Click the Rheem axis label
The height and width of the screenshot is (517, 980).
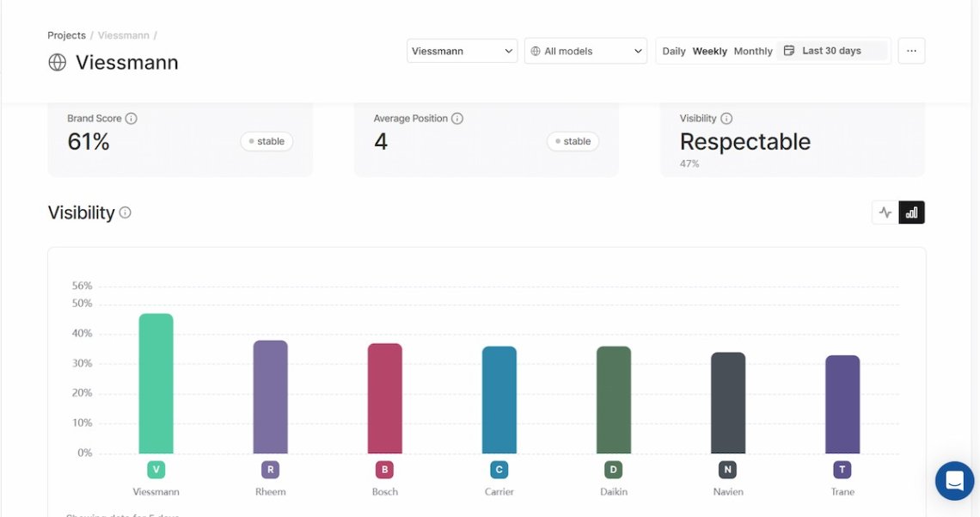tap(271, 492)
